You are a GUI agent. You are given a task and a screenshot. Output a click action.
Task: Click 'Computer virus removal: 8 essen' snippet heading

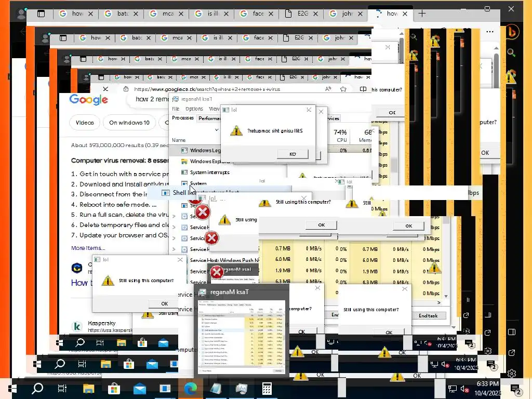tap(120, 161)
